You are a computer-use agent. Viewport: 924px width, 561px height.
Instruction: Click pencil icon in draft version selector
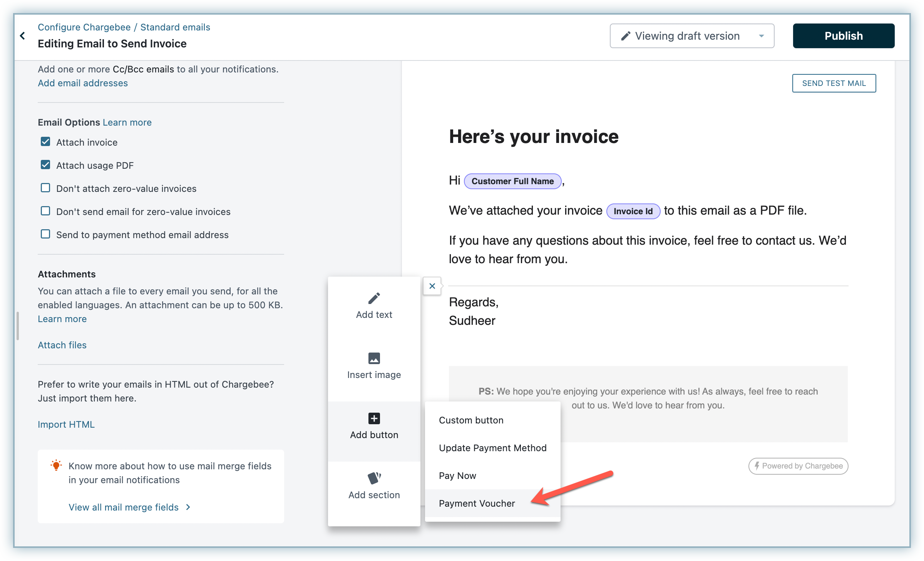(626, 36)
